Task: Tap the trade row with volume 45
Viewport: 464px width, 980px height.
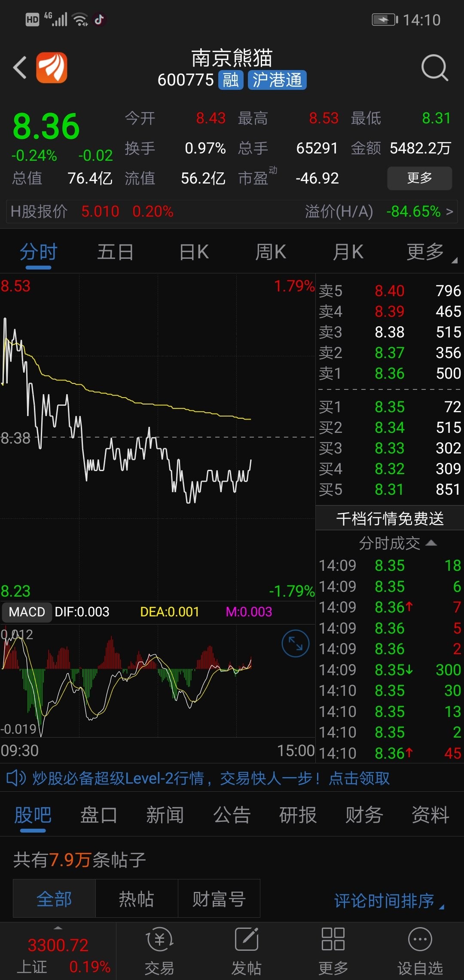Action: tap(390, 753)
